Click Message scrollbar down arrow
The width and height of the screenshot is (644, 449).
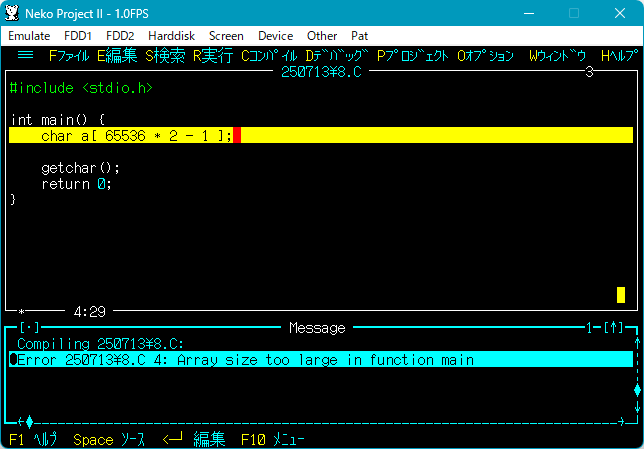point(637,407)
